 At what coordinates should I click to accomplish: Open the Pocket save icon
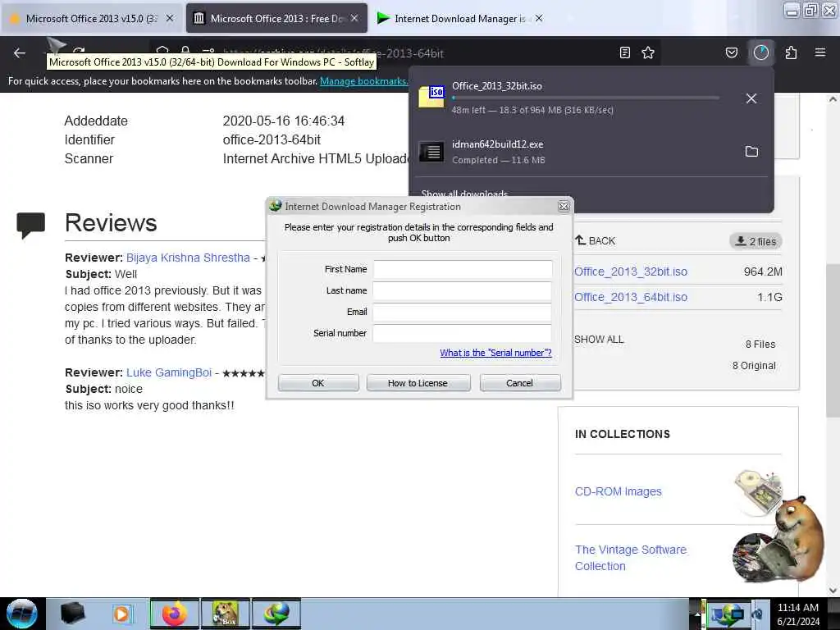[731, 52]
